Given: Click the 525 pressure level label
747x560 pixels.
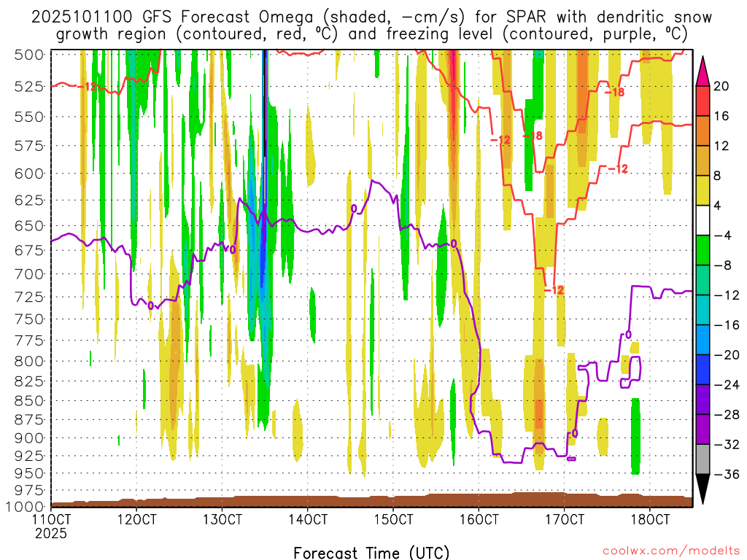Looking at the screenshot, I should (29, 87).
